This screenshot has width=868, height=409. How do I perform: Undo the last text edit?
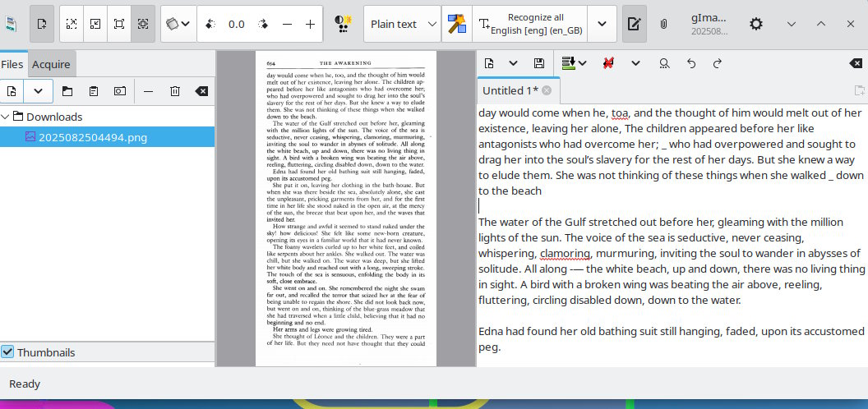[690, 63]
